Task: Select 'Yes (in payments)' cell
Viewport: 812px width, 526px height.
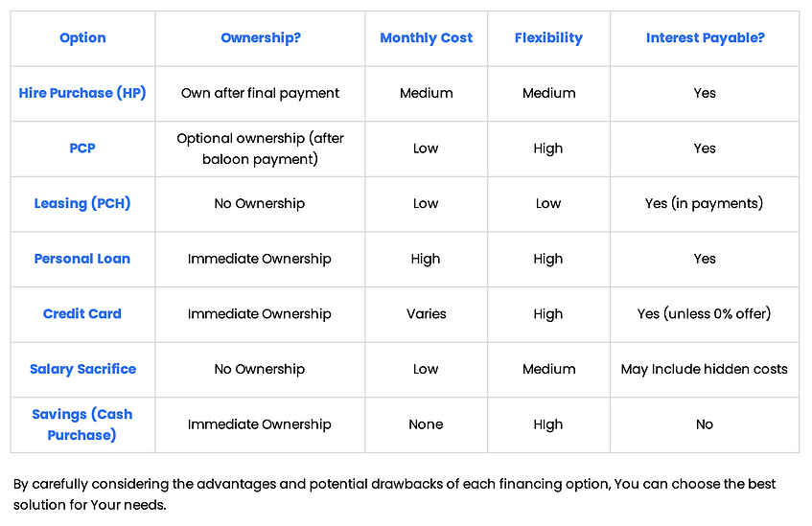Action: pos(705,203)
